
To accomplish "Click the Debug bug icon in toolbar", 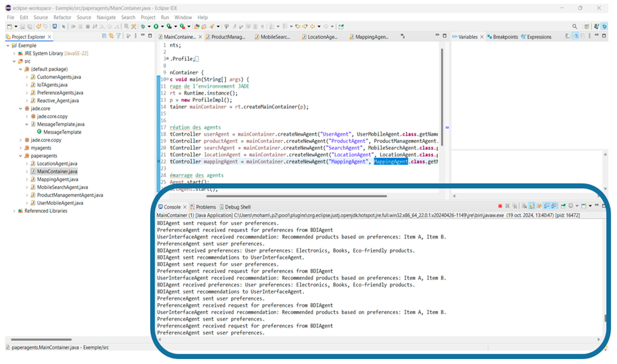I will (143, 26).
